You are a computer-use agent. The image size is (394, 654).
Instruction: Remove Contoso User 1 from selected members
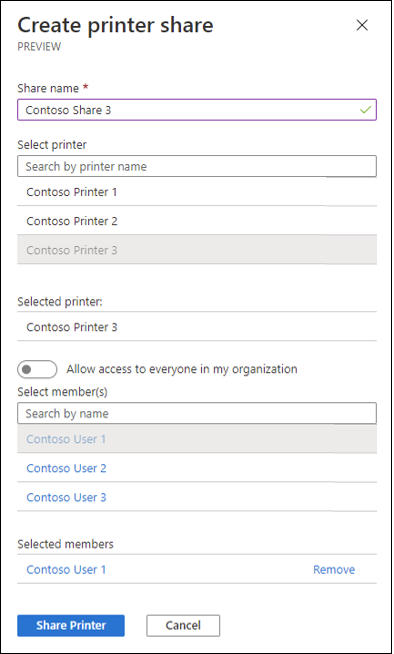point(334,569)
